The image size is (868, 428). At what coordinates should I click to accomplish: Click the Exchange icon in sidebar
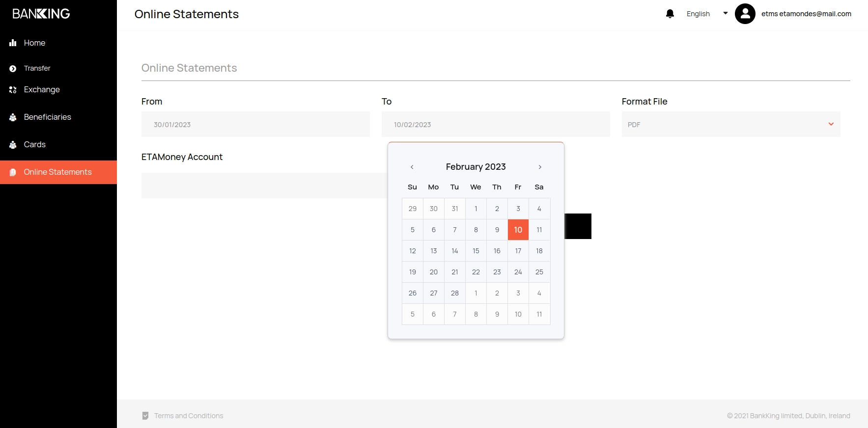tap(13, 90)
